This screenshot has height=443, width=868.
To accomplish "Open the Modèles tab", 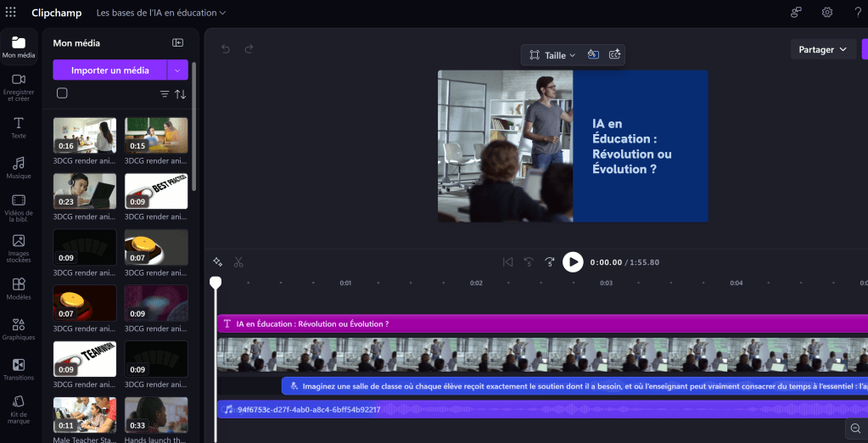I will click(18, 289).
